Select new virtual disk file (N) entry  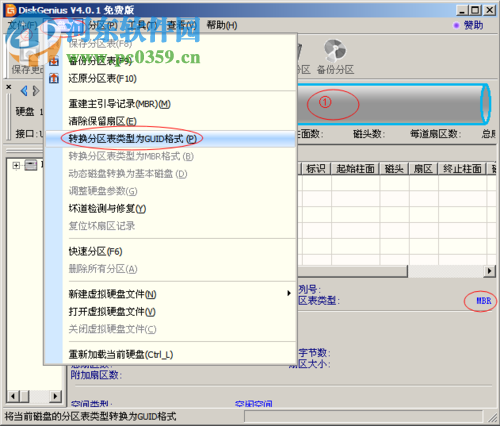170,294
